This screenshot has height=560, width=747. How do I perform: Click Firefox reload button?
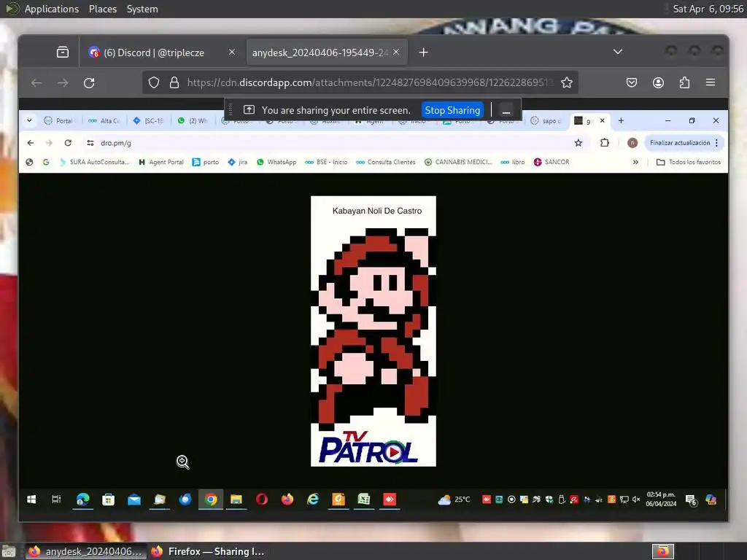89,83
